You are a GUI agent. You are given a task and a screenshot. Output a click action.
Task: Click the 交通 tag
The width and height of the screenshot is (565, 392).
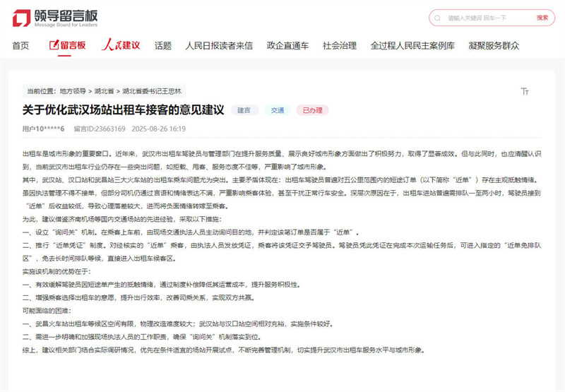(x=278, y=110)
